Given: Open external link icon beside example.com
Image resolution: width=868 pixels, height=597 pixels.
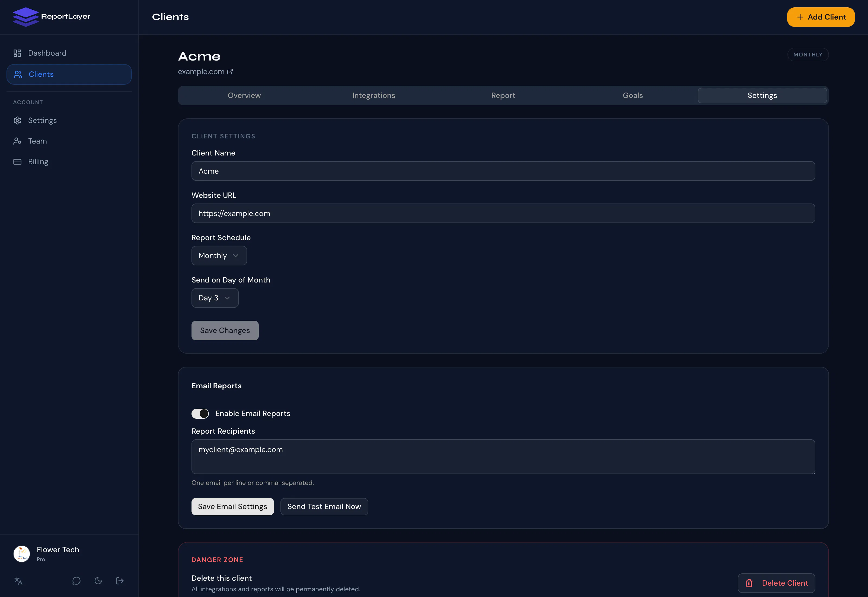Looking at the screenshot, I should (230, 71).
